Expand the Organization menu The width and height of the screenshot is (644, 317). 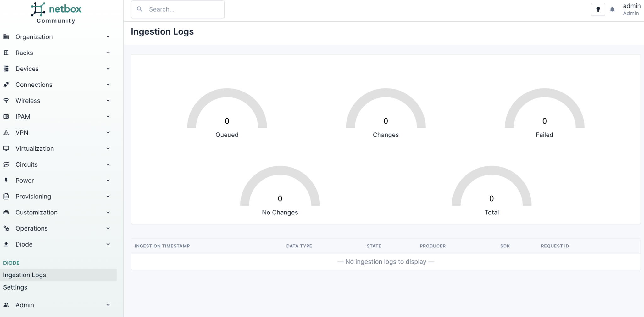[34, 37]
